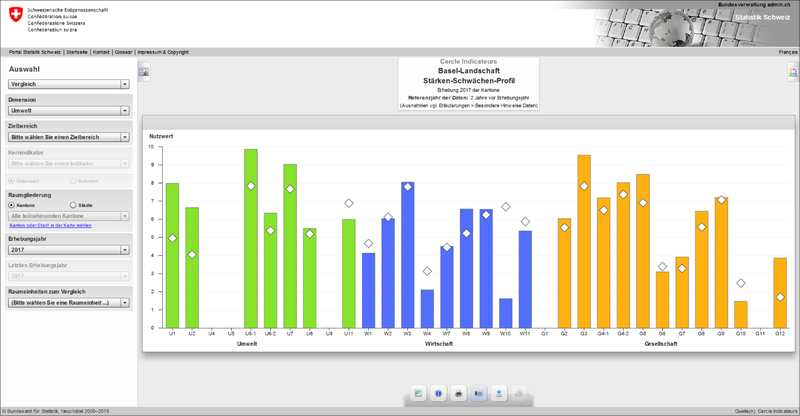This screenshot has height=416, width=800.
Task: Click the short blue W10 bar
Action: pyautogui.click(x=506, y=313)
